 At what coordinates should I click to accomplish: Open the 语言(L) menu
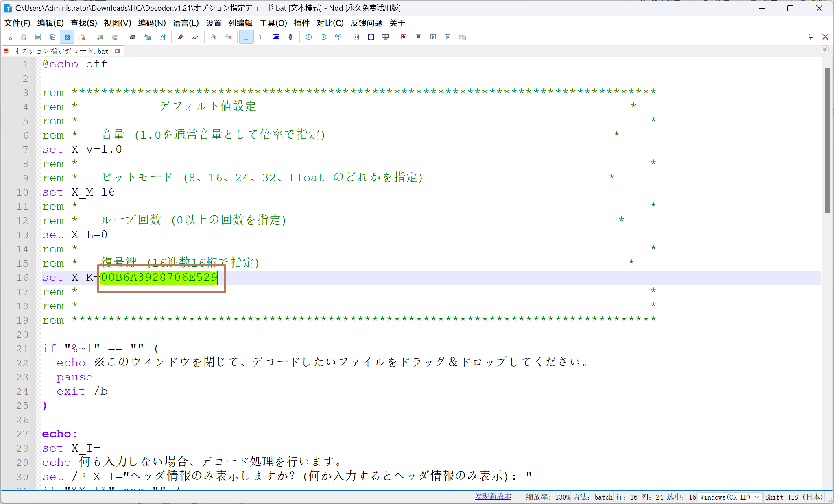186,23
